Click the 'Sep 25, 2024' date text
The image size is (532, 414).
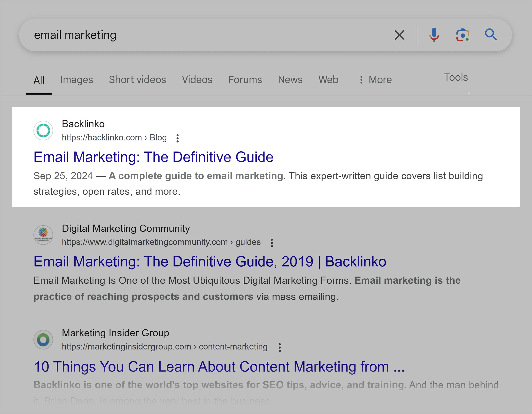coord(63,176)
